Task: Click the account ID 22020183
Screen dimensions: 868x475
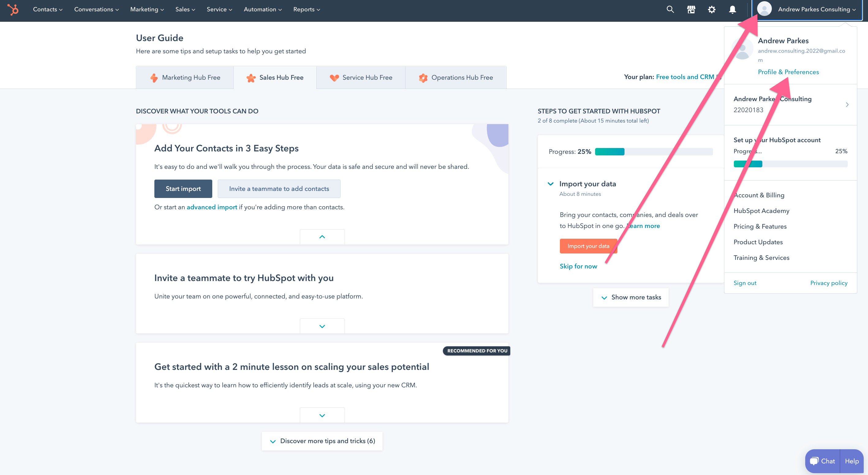Action: pyautogui.click(x=748, y=110)
